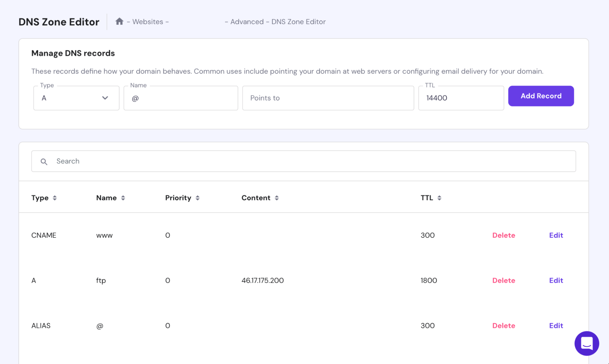Open the live chat support bubble
This screenshot has width=609, height=364.
click(x=586, y=343)
